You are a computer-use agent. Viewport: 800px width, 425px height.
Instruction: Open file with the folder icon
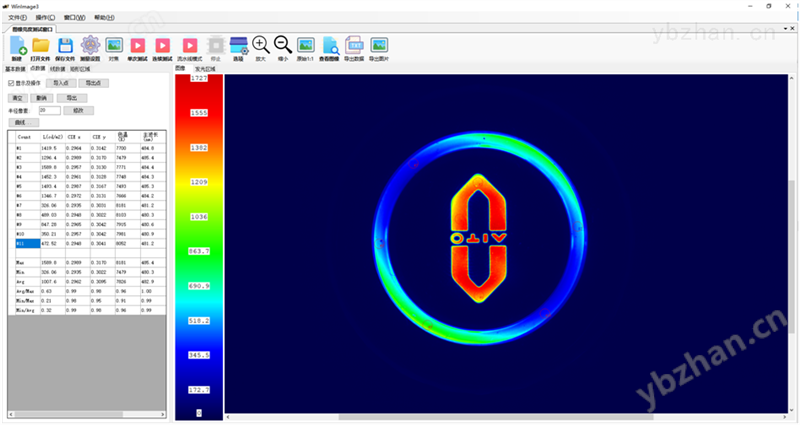tap(40, 45)
